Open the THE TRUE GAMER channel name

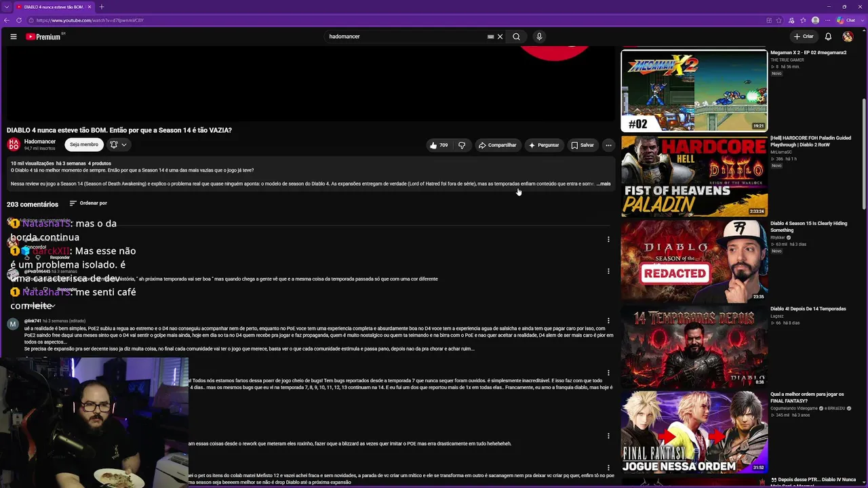coord(787,60)
